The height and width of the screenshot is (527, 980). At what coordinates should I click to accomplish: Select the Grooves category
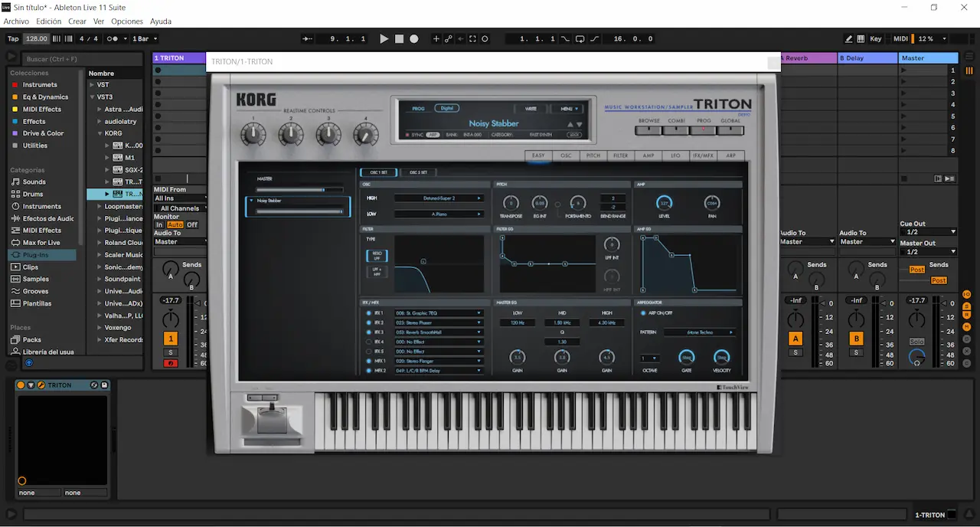(35, 291)
